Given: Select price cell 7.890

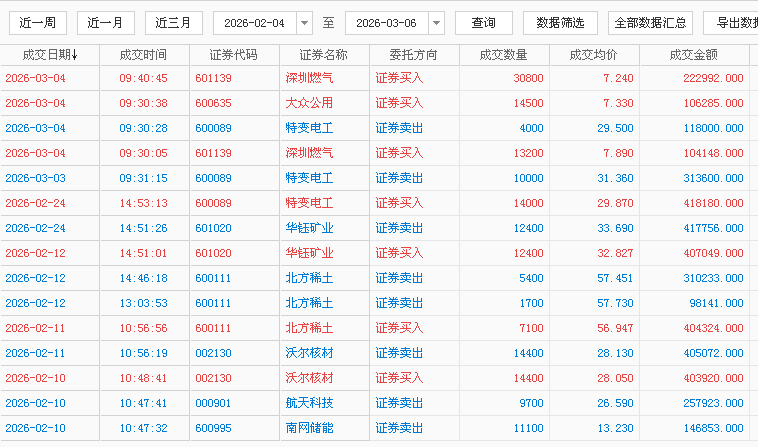Looking at the screenshot, I should click(x=618, y=153).
